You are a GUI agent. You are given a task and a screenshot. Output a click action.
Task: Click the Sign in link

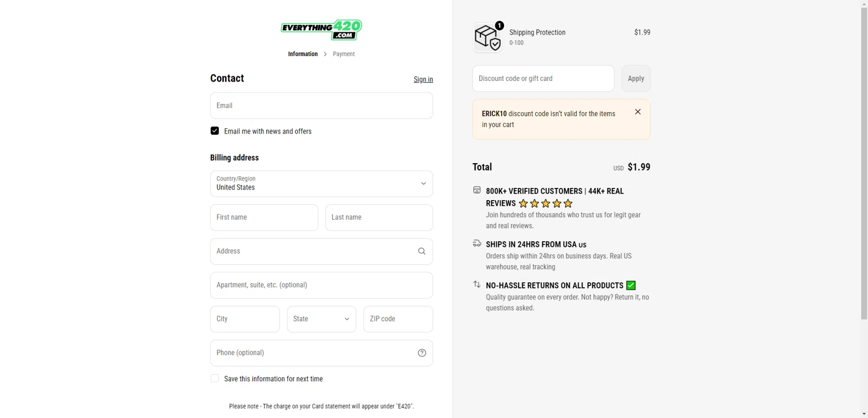(423, 79)
